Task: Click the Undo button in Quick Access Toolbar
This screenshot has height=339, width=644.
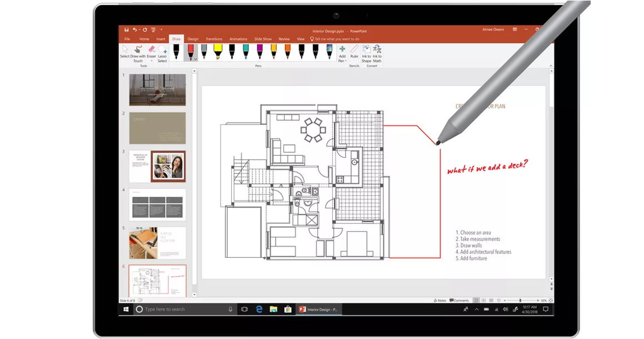Action: [x=134, y=29]
